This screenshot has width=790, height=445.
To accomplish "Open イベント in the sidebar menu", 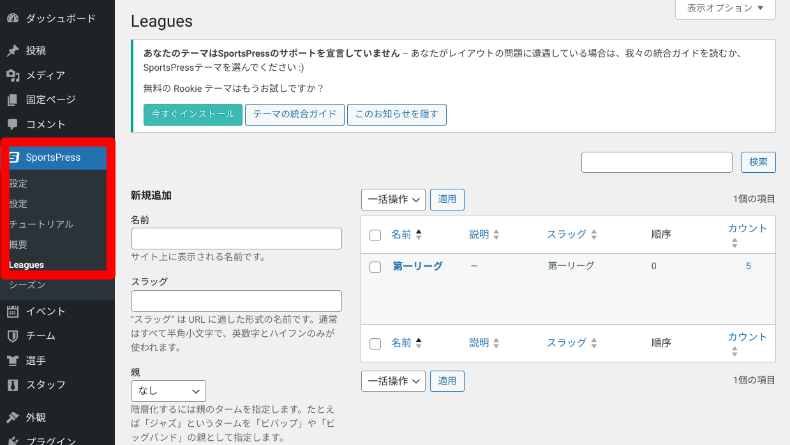I will pos(45,311).
